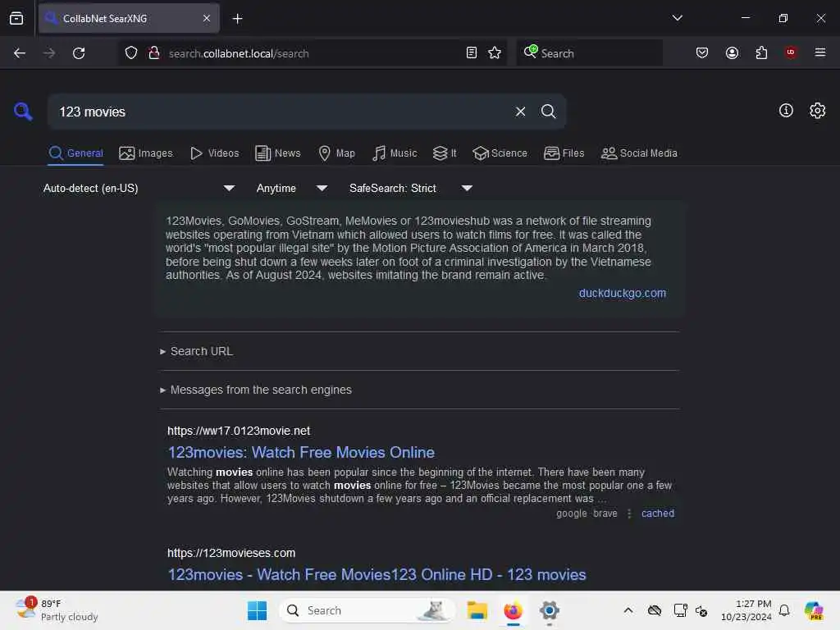Open SearXNG preferences gear icon

818,111
